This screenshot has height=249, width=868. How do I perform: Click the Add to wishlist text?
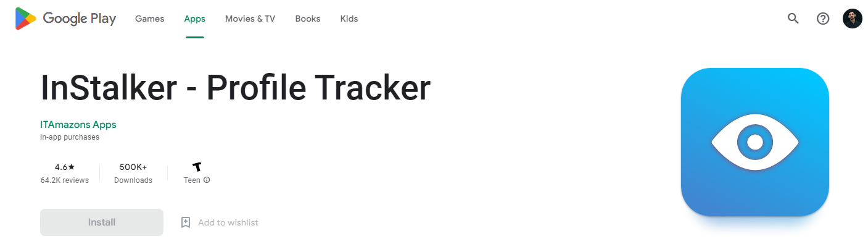coord(228,222)
